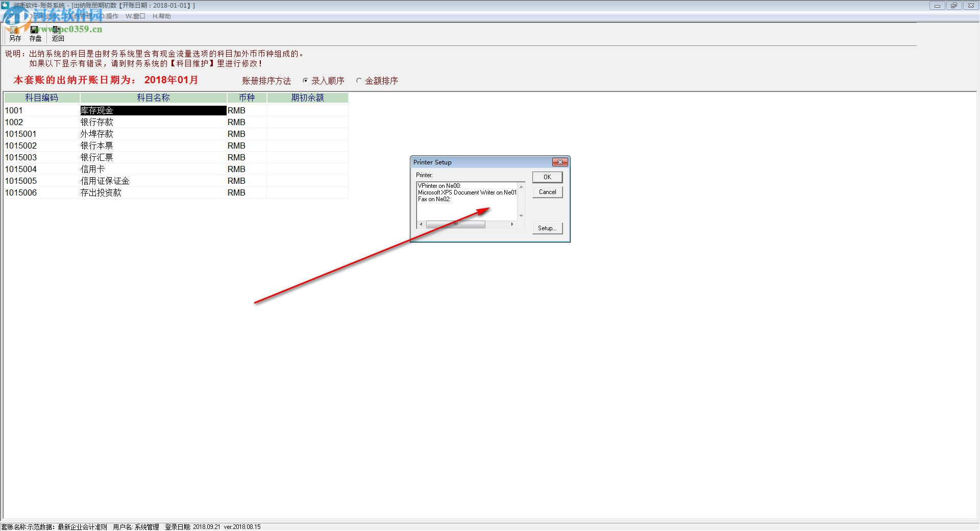Viewport: 980px width, 531px height.
Task: Click the 期初余额 cell for 库存现金
Action: pos(307,110)
